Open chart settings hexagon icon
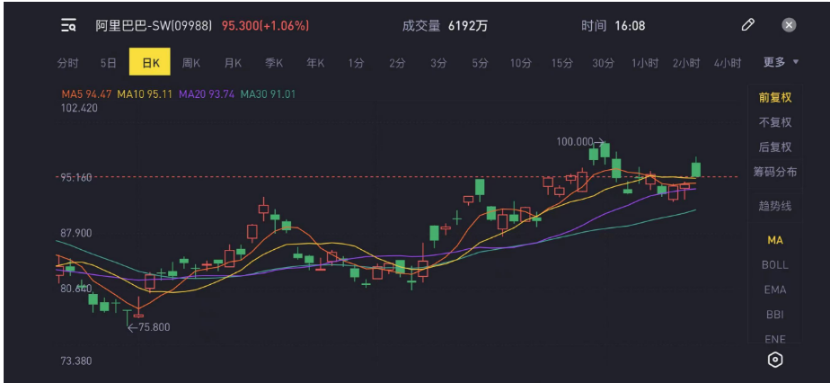Screen dimensions: 830x383 pyautogui.click(x=775, y=360)
